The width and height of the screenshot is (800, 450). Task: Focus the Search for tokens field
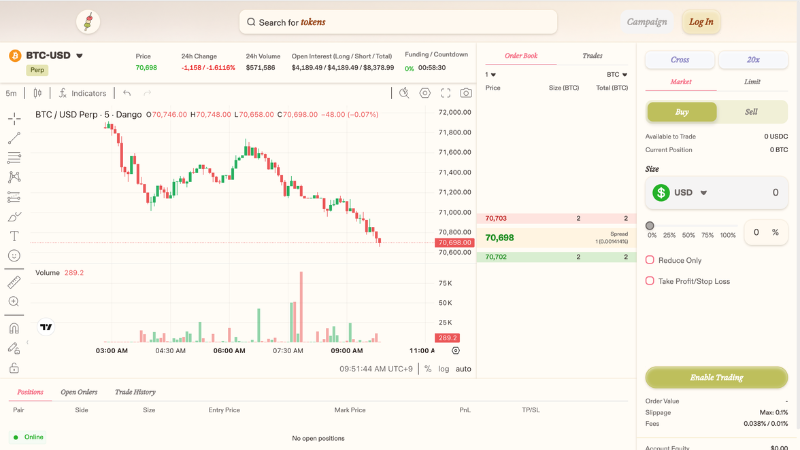(x=398, y=22)
